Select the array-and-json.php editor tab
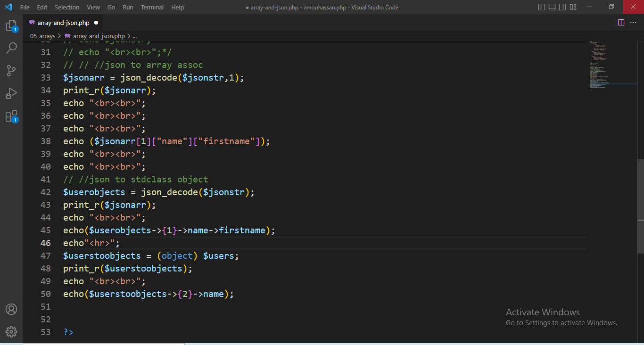 click(x=63, y=23)
